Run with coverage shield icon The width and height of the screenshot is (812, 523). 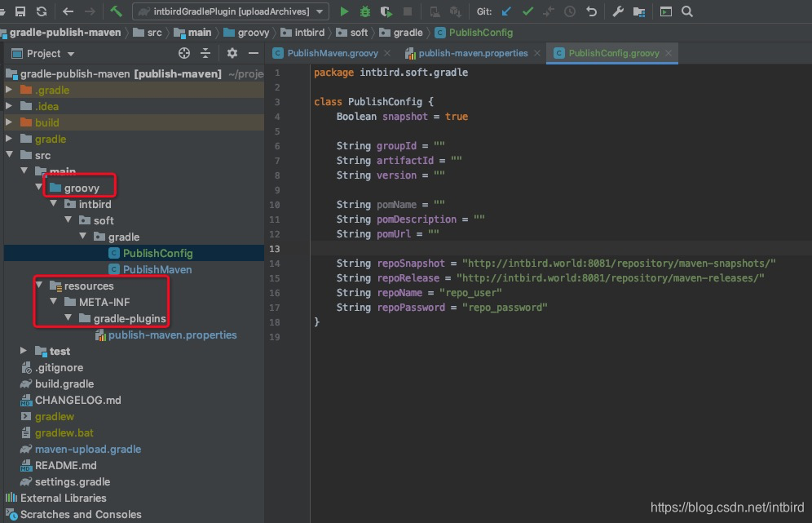click(386, 11)
